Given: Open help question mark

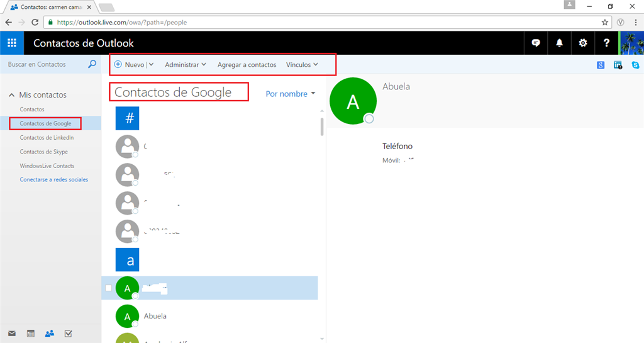Looking at the screenshot, I should tap(606, 43).
